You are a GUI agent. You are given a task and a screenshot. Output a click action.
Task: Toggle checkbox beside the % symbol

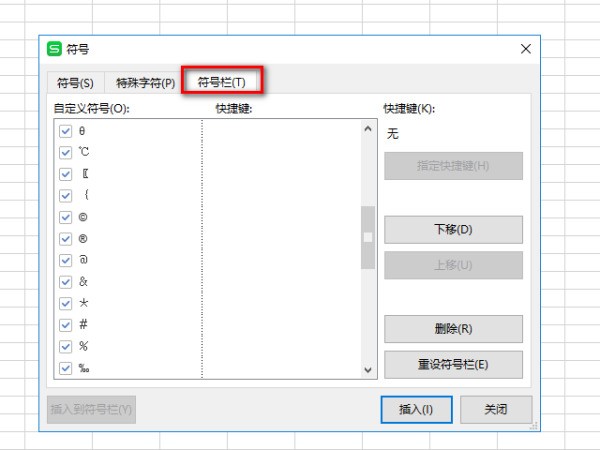66,346
